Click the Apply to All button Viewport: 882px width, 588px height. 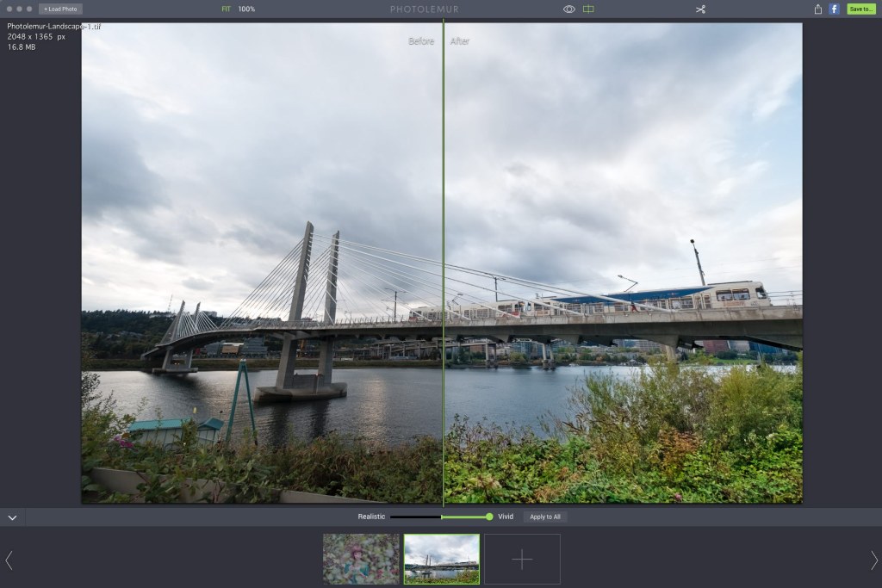pos(544,517)
